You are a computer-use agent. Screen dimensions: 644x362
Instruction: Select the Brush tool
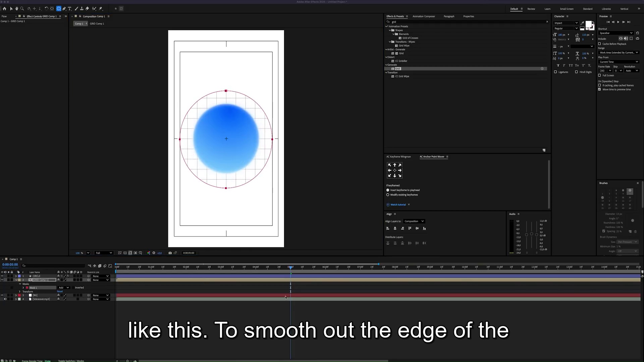[76, 9]
